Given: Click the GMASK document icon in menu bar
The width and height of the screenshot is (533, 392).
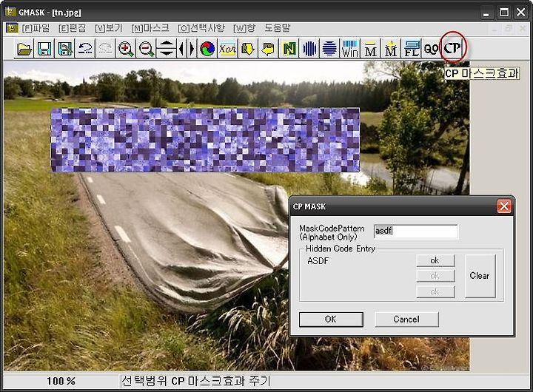Looking at the screenshot, I should tap(12, 28).
